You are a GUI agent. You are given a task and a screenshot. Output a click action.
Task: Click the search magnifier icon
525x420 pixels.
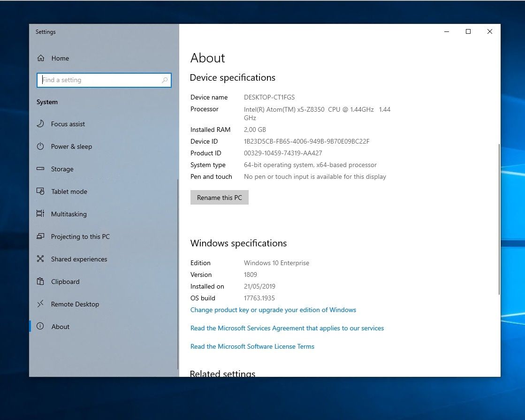click(164, 80)
